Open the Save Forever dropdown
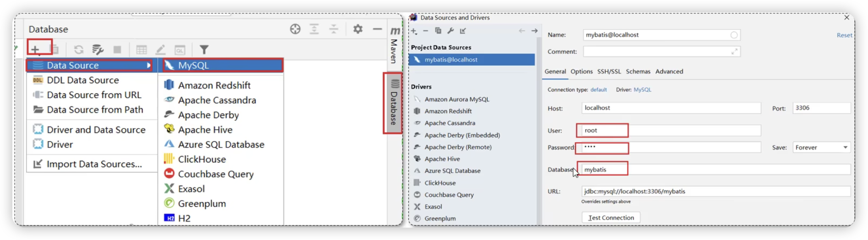 (821, 147)
